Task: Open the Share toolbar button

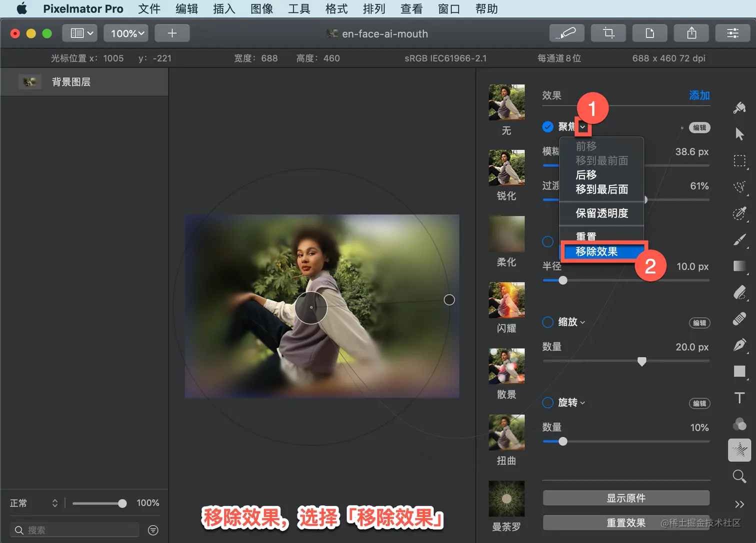Action: pos(691,33)
